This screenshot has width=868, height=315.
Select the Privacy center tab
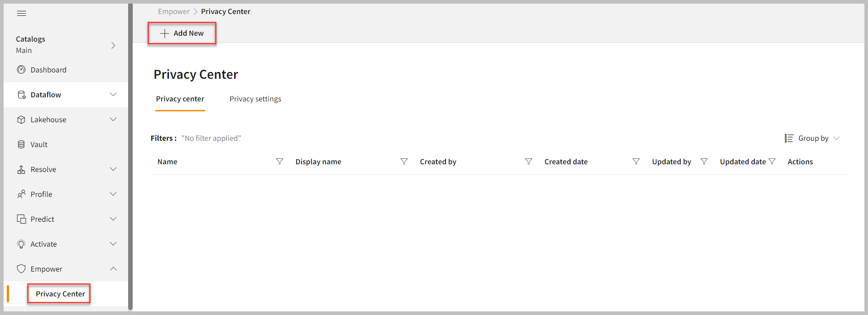click(x=180, y=99)
